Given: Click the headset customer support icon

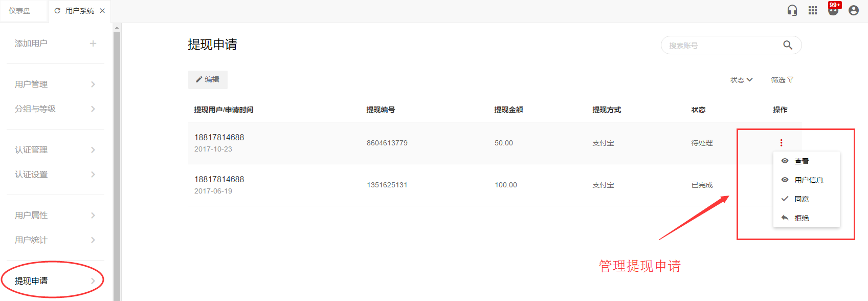Looking at the screenshot, I should point(792,10).
